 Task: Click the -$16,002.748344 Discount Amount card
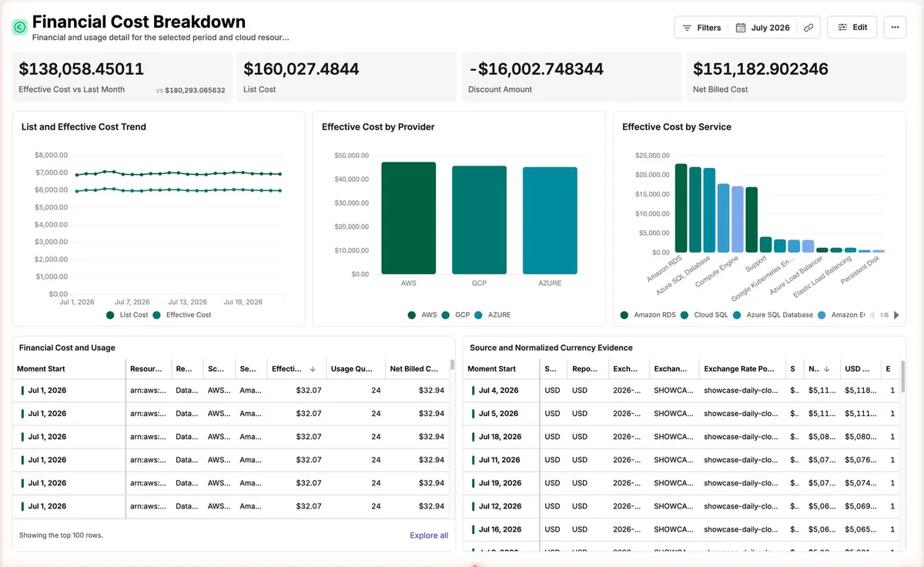pos(571,77)
